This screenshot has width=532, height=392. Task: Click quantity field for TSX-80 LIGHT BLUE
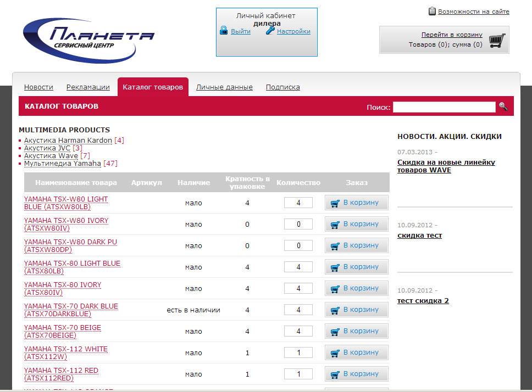tap(298, 267)
